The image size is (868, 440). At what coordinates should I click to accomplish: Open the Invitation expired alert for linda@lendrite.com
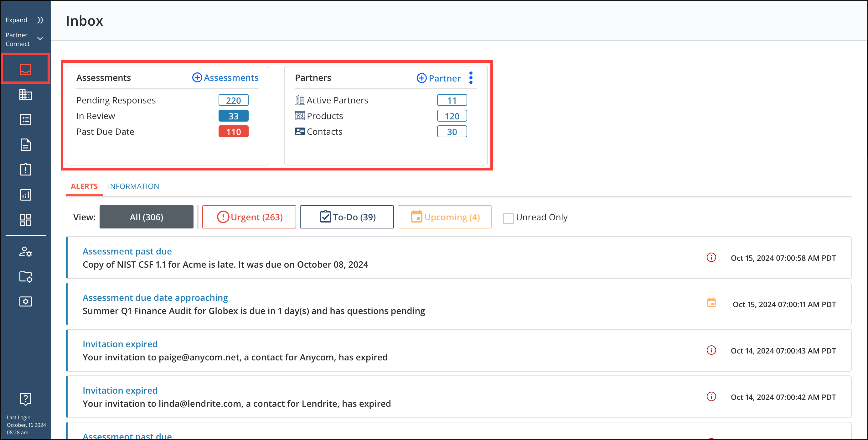point(120,390)
